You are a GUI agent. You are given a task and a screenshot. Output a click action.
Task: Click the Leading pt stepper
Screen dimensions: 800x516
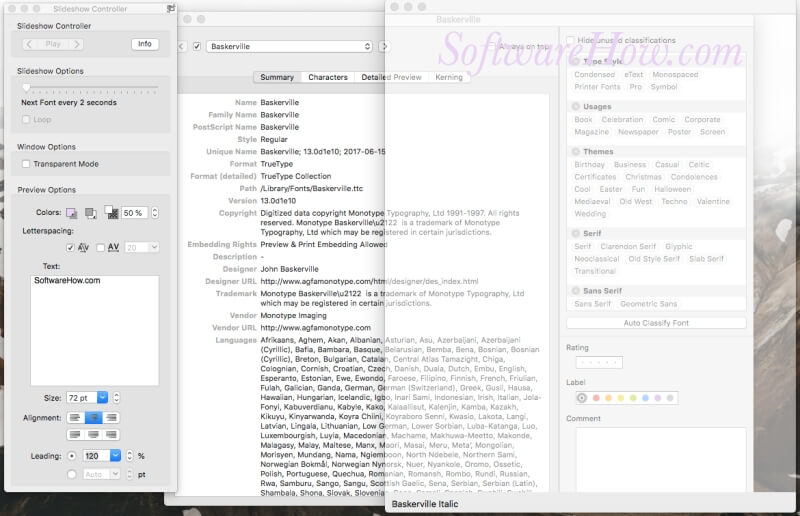130,475
